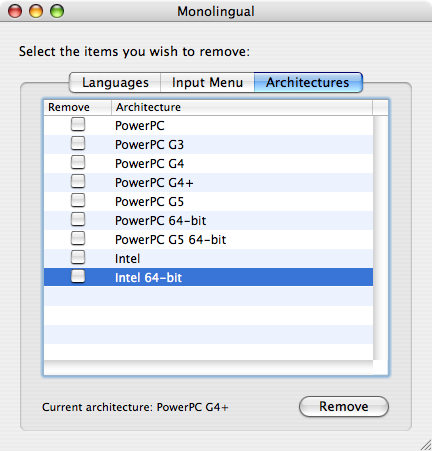Select the Architectures tab
Image resolution: width=432 pixels, height=451 pixels.
click(308, 82)
